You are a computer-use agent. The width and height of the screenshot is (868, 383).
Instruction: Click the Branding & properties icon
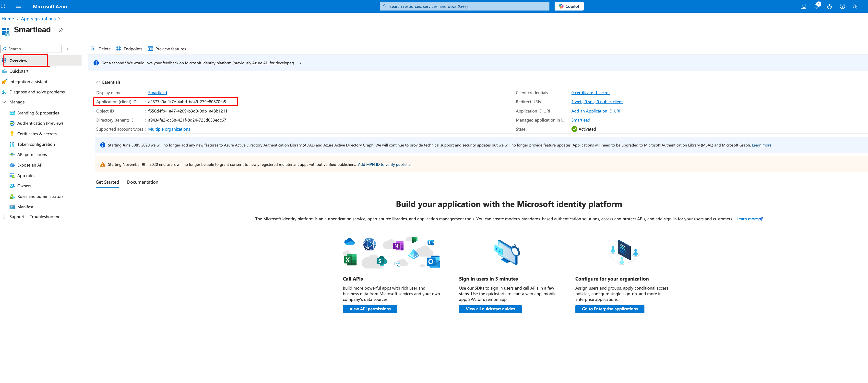click(12, 113)
